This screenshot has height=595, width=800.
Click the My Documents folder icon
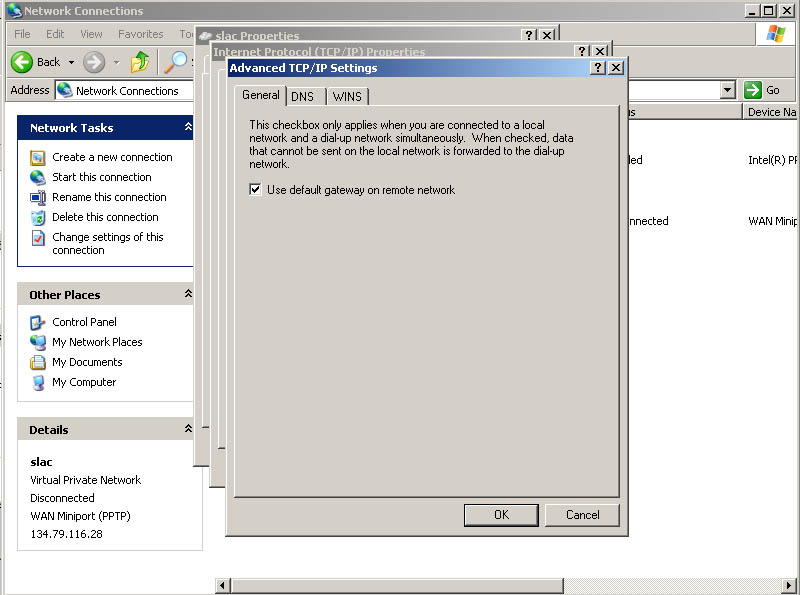(38, 362)
